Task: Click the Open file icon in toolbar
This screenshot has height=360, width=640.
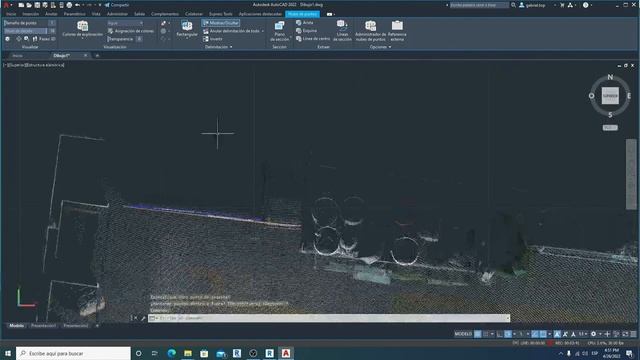Action: coord(29,5)
